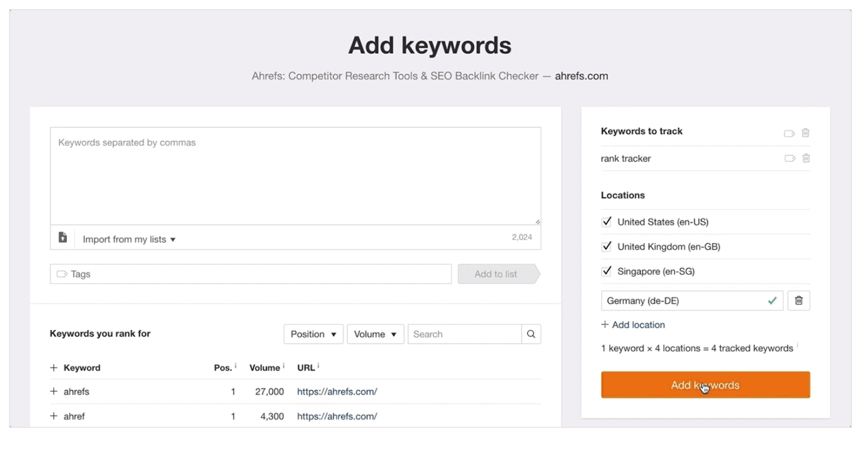Image resolution: width=868 pixels, height=457 pixels.
Task: Open the Import from my lists dropdown
Action: [129, 239]
